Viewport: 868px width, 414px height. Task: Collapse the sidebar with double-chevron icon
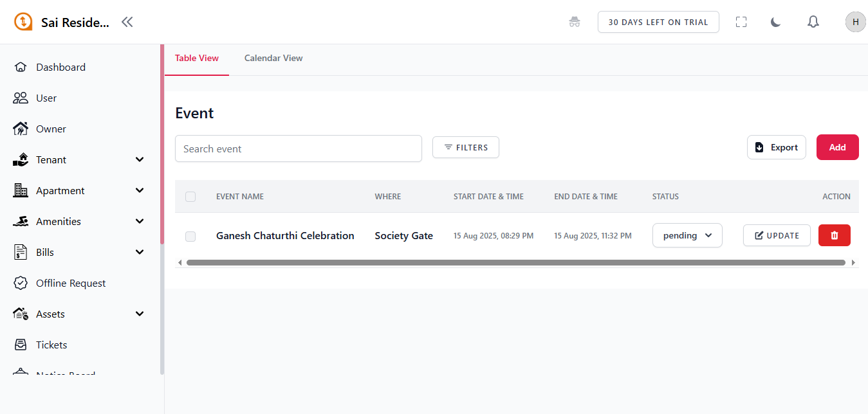coord(127,22)
